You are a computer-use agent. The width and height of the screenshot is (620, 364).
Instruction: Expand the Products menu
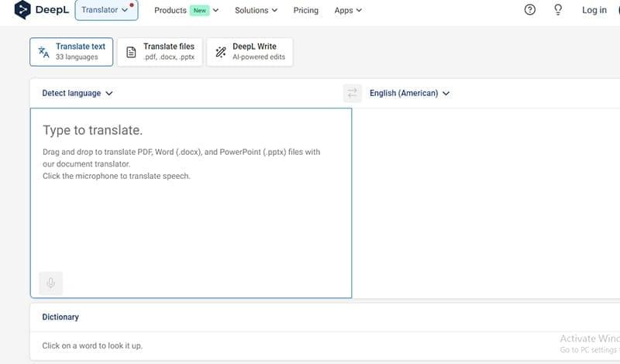[x=186, y=10]
